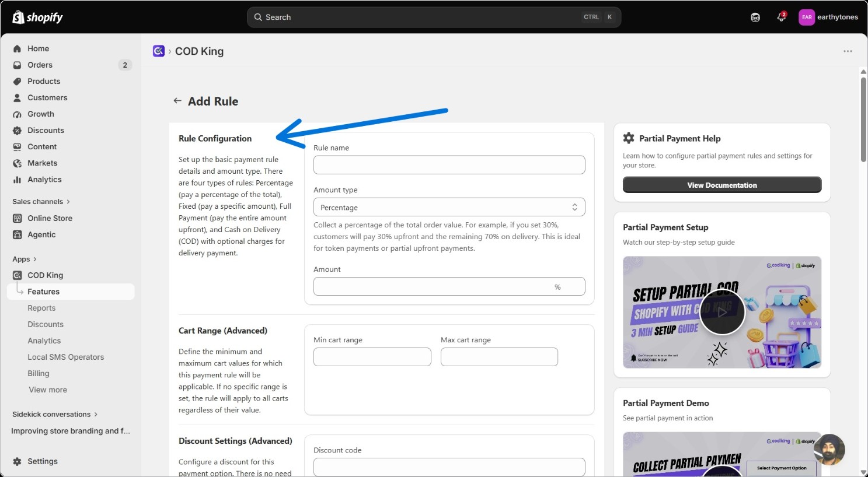Screen dimensions: 868x477
Task: Open the Growth page
Action: (x=41, y=114)
